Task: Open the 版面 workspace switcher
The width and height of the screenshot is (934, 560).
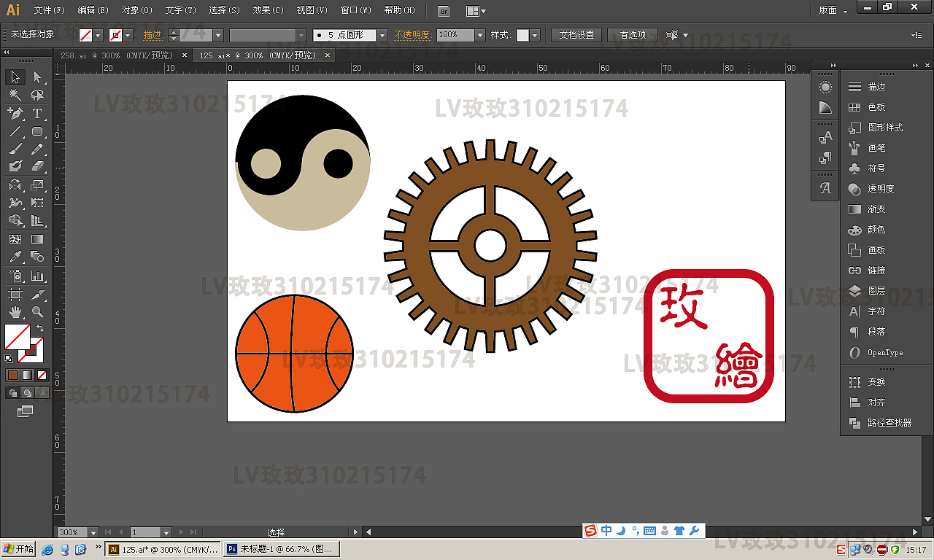Action: 833,11
